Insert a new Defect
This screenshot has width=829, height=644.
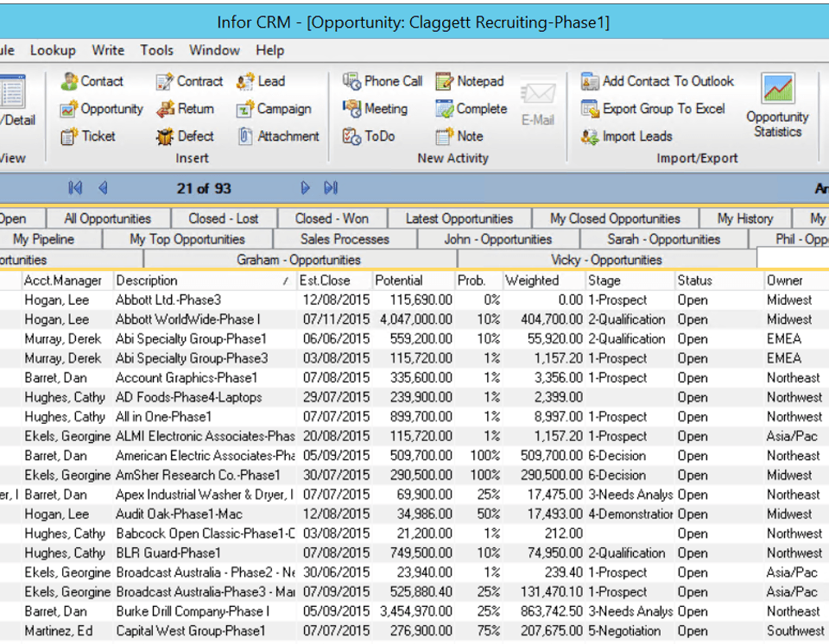[x=185, y=136]
